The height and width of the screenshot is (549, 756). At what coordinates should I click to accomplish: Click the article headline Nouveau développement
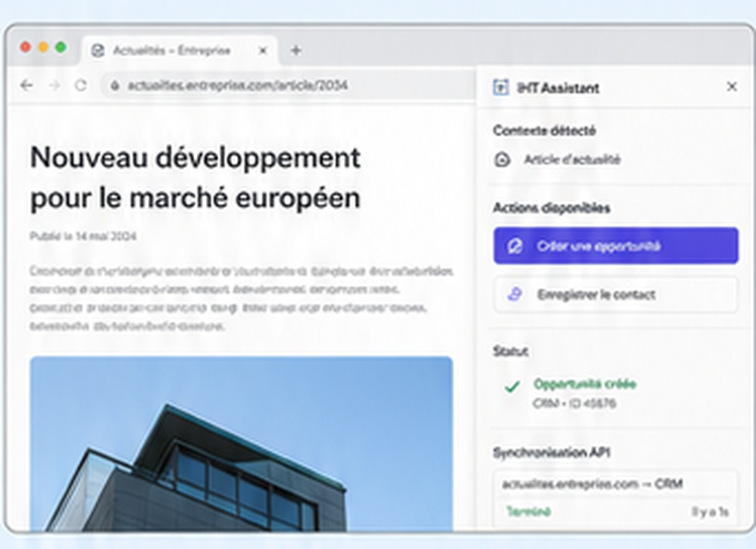[x=195, y=177]
